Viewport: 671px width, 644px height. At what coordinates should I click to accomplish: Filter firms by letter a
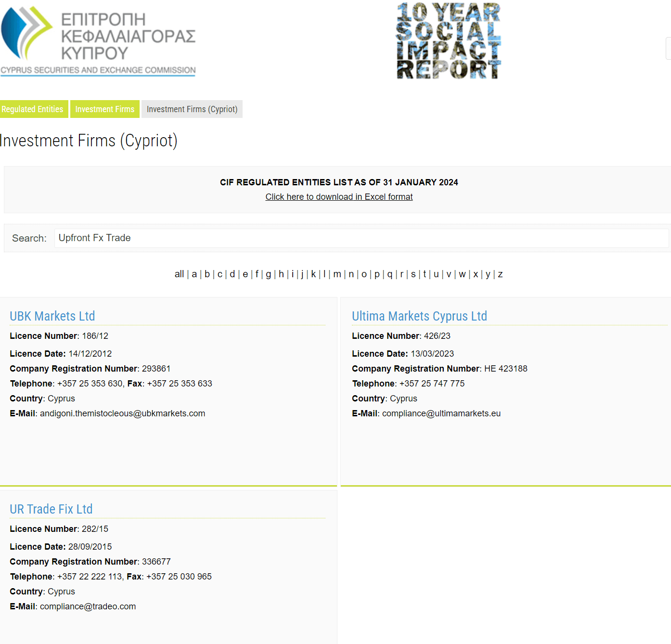[194, 274]
